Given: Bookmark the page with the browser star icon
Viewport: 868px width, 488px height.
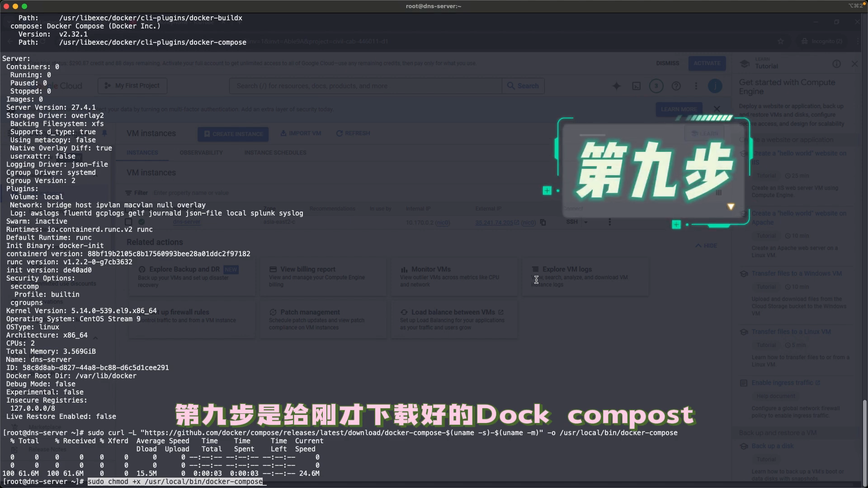Looking at the screenshot, I should pyautogui.click(x=780, y=41).
